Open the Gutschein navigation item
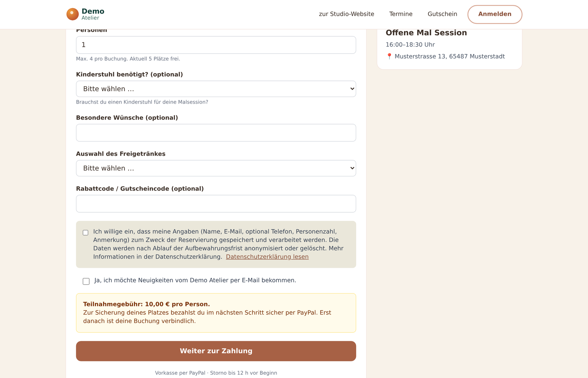This screenshot has height=378, width=588. coord(442,14)
